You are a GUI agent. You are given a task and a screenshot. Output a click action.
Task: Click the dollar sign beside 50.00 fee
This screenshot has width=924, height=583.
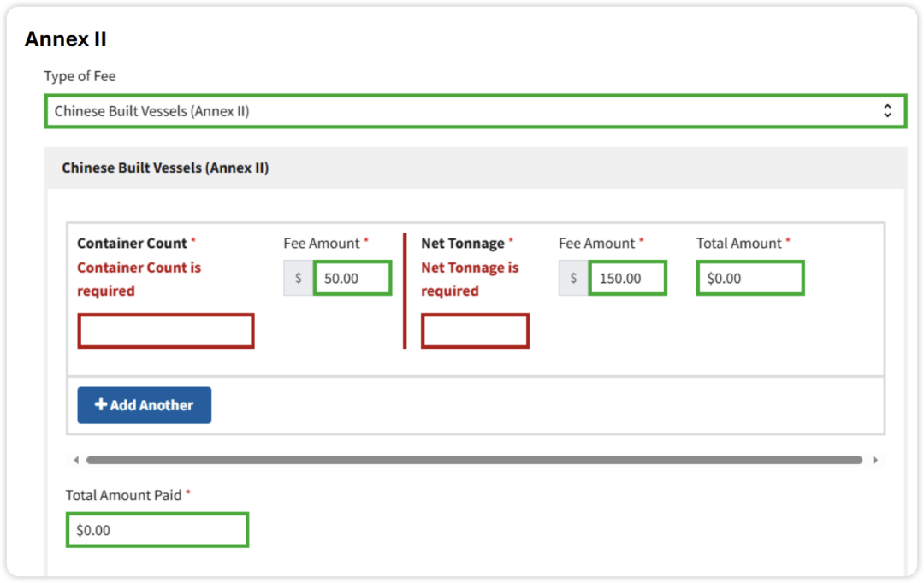coord(299,279)
